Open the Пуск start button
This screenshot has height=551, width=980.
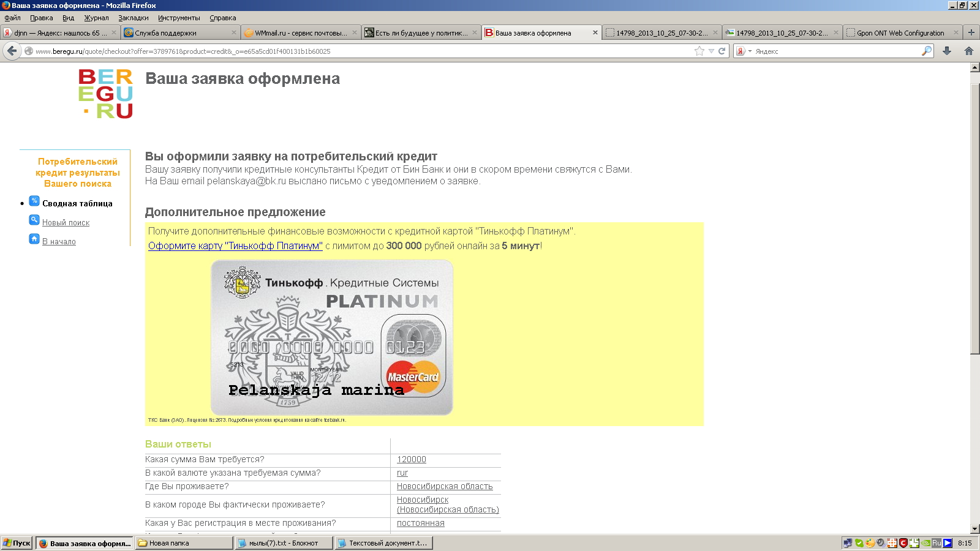point(17,543)
